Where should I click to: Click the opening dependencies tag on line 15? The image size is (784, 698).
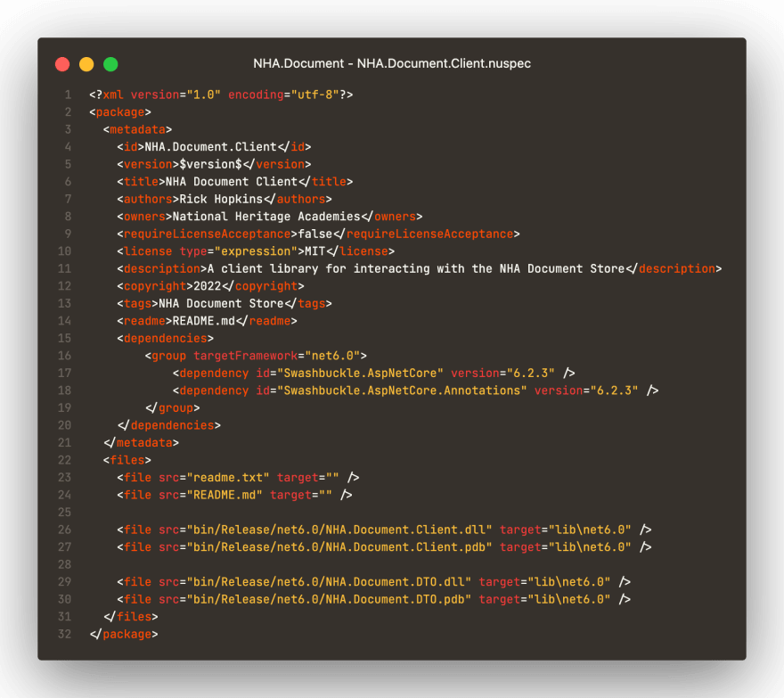pyautogui.click(x=166, y=338)
